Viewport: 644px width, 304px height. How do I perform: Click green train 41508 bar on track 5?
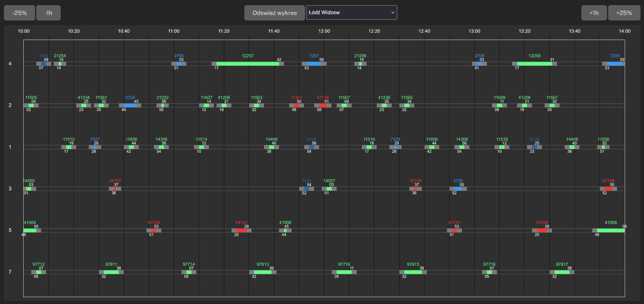[610, 231]
